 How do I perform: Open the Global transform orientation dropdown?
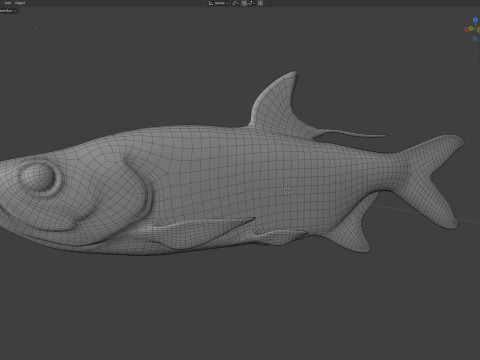[222, 3]
